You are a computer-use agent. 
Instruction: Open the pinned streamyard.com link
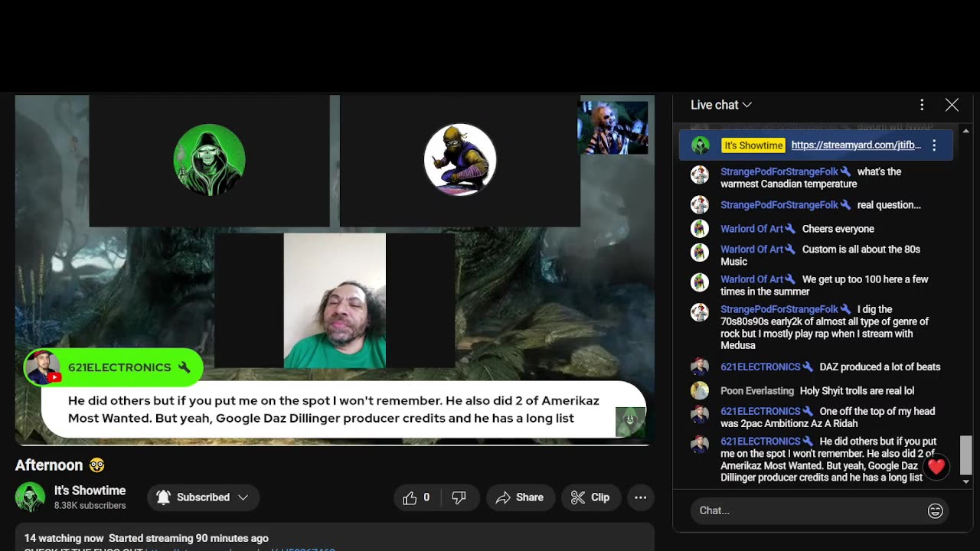tap(856, 145)
